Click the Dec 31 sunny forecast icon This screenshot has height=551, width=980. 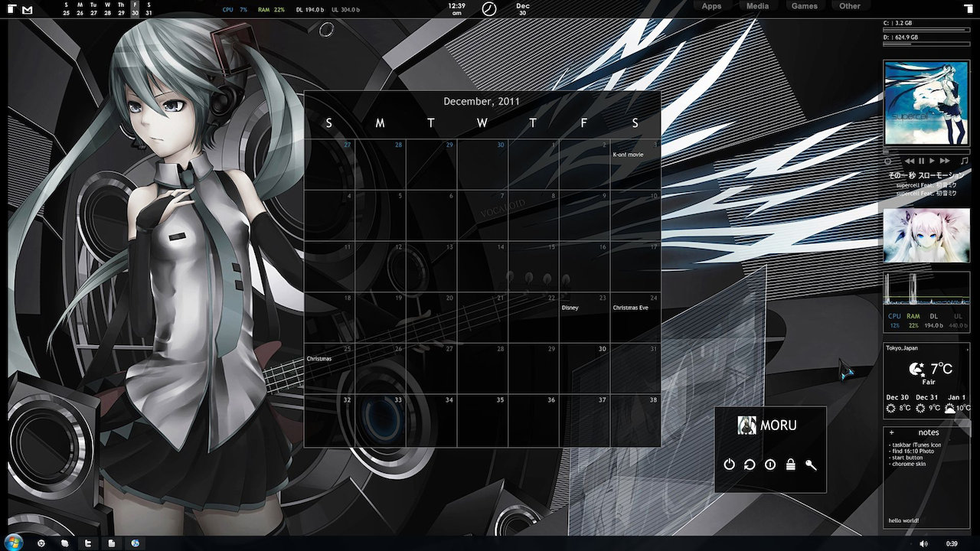coord(920,409)
